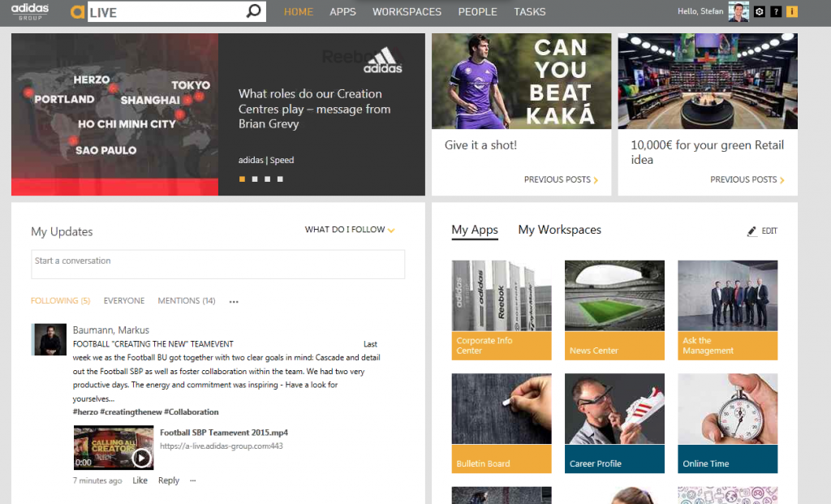The height and width of the screenshot is (504, 831).
Task: Switch to the My Workspaces tab
Action: point(560,230)
